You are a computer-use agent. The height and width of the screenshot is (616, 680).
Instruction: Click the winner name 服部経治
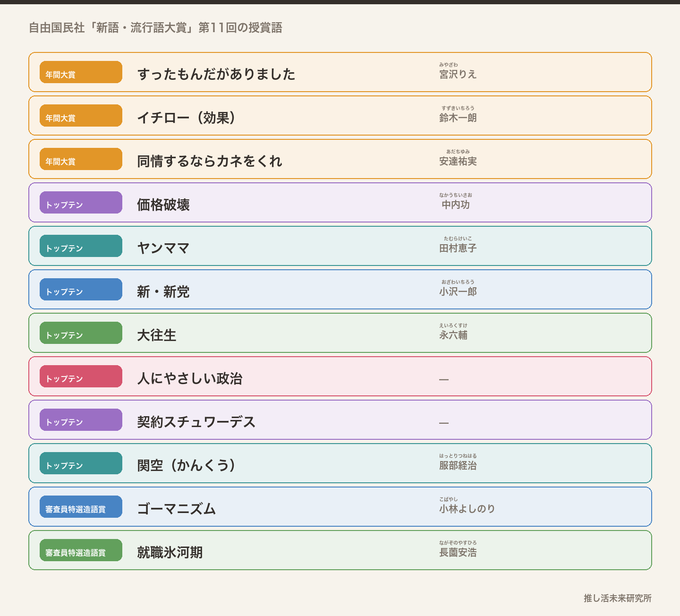(x=458, y=465)
